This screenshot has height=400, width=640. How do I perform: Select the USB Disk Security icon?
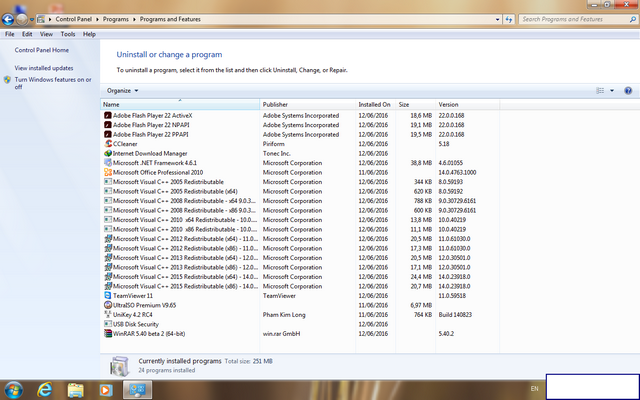[108, 324]
